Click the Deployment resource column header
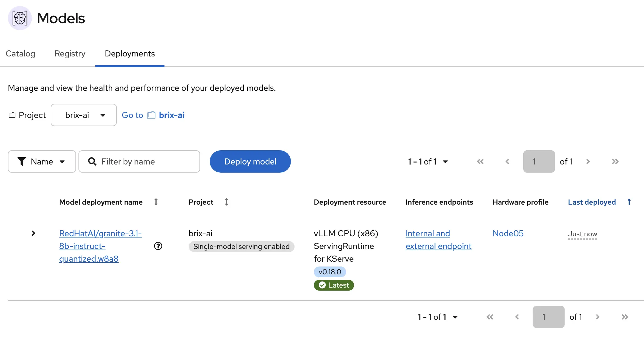Image resolution: width=644 pixels, height=338 pixels. pyautogui.click(x=350, y=202)
